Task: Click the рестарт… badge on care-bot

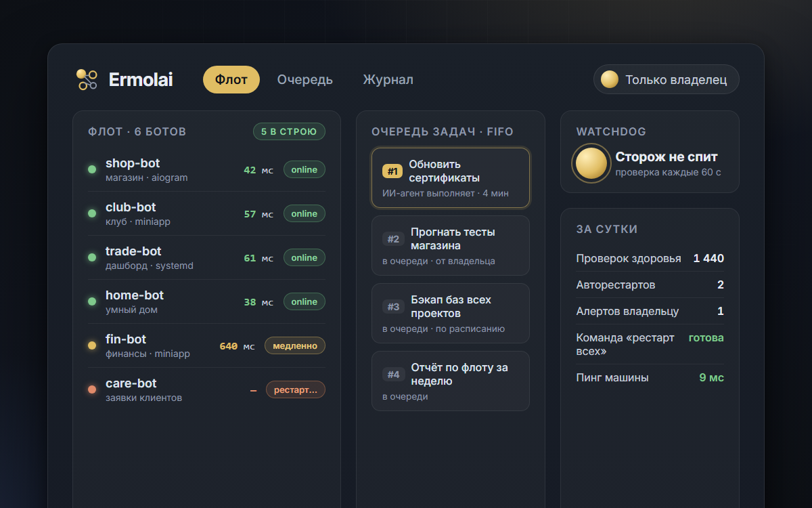Action: coord(296,389)
